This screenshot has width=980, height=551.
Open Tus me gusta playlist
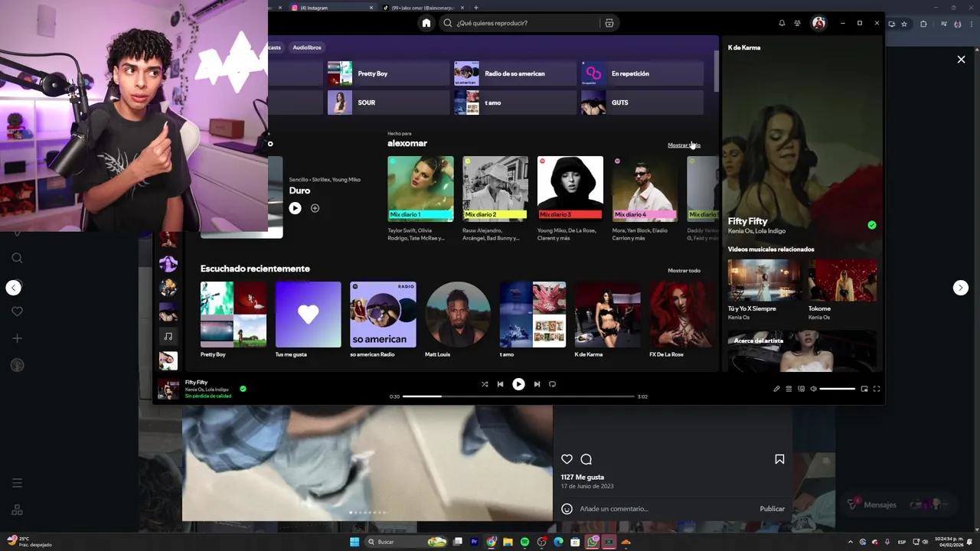(x=309, y=320)
